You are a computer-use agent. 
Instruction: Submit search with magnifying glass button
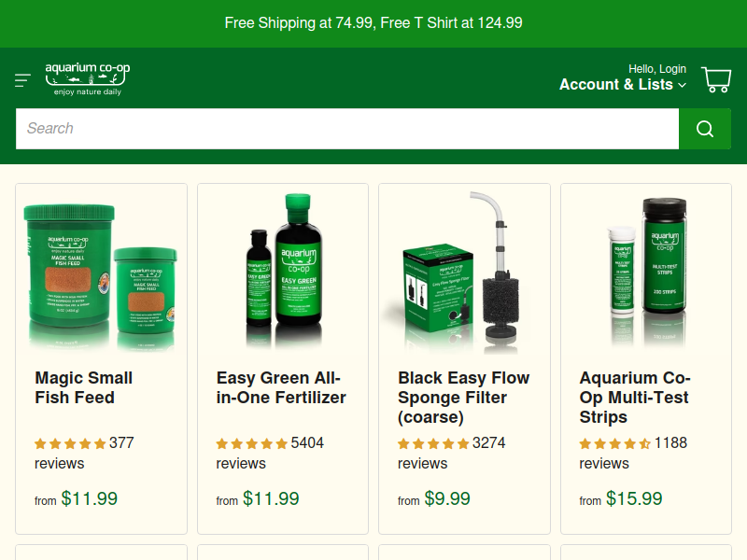tap(705, 129)
